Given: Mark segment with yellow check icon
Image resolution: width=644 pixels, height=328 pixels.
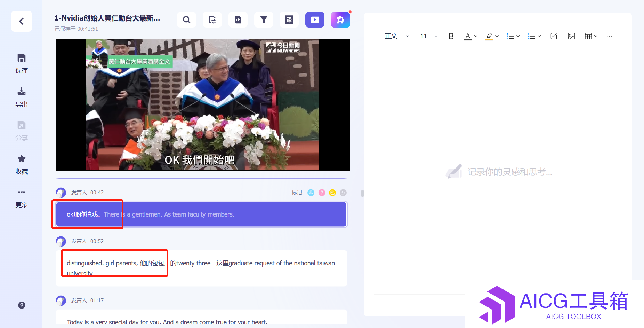Looking at the screenshot, I should point(332,193).
